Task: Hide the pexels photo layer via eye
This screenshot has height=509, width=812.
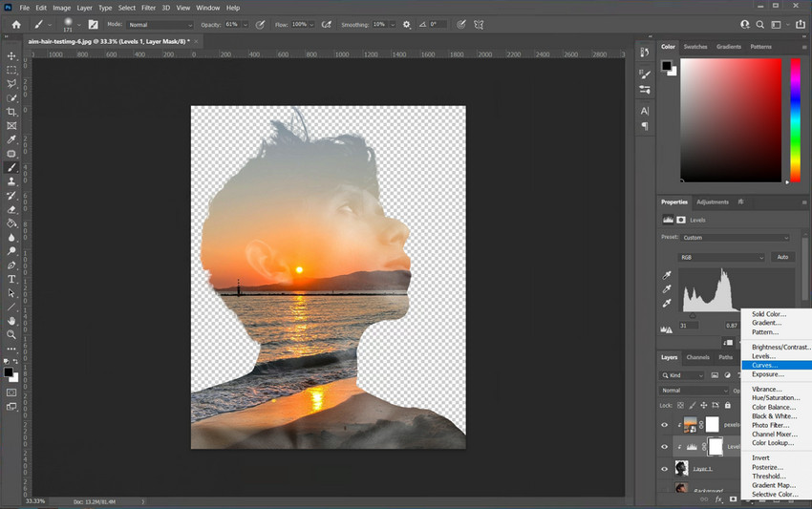Action: click(x=665, y=425)
